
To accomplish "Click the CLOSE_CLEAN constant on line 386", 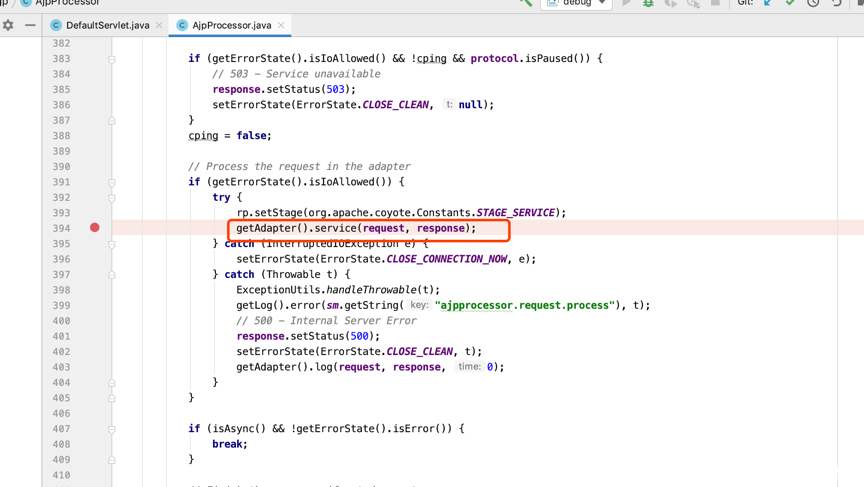I will tap(395, 105).
